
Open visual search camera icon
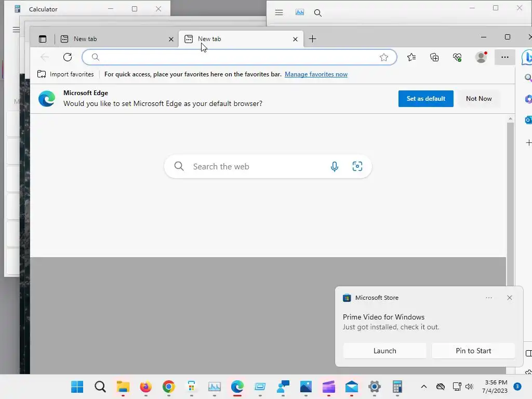click(x=357, y=166)
